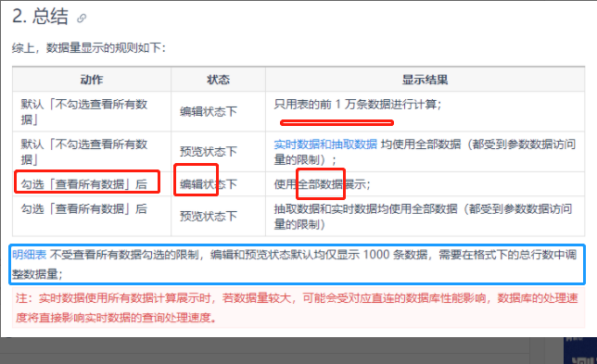The width and height of the screenshot is (597, 364).
Task: Click the second row's 预览状态下 cell
Action: (x=218, y=152)
